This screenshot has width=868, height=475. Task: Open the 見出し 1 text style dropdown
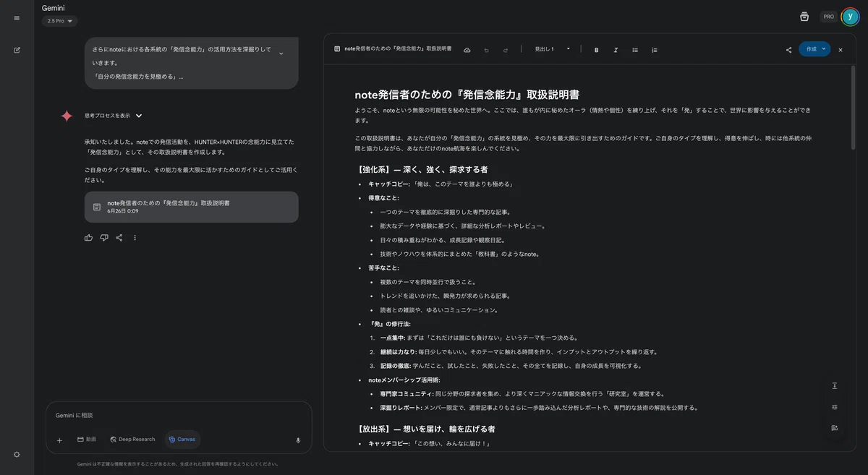[553, 49]
